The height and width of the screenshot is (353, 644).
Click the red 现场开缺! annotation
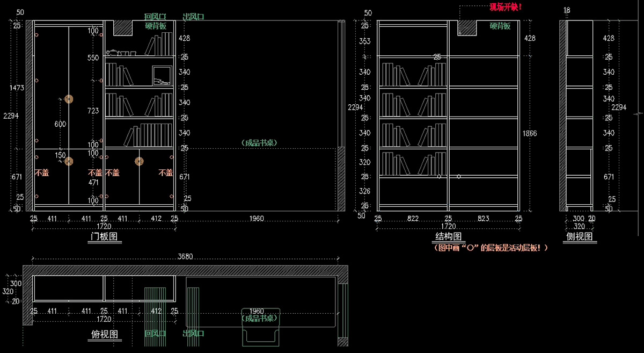[x=505, y=7]
